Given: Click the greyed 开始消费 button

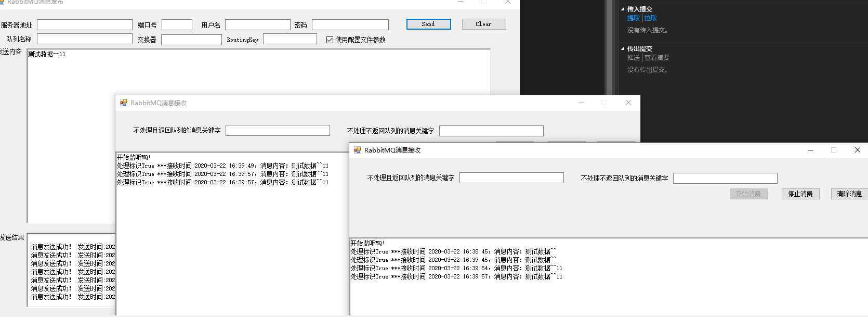Looking at the screenshot, I should coord(748,194).
